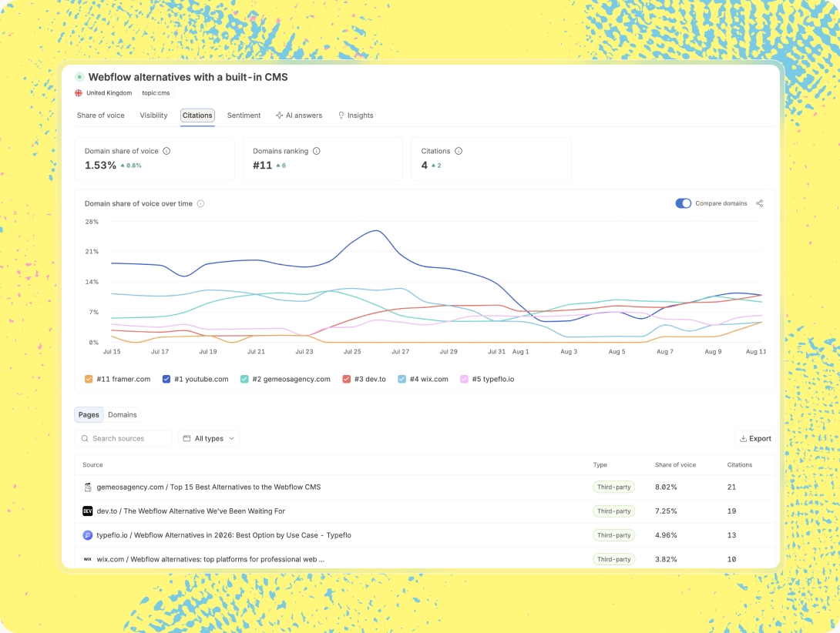
Task: Click Third-party badge in wix.com row
Action: 614,559
